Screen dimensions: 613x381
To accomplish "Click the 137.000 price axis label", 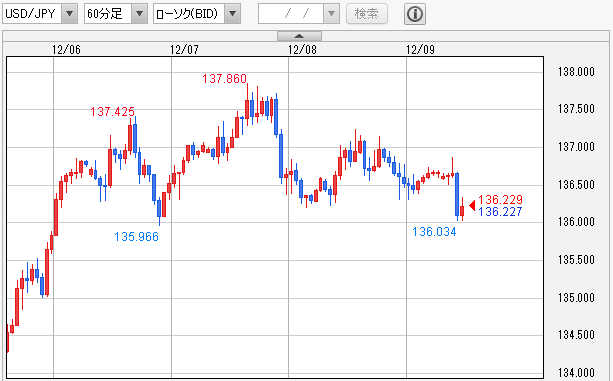I will 576,147.
